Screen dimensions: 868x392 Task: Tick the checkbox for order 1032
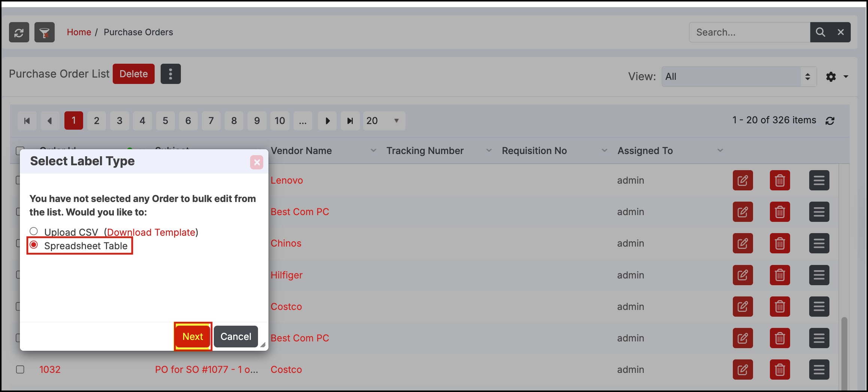tap(20, 370)
